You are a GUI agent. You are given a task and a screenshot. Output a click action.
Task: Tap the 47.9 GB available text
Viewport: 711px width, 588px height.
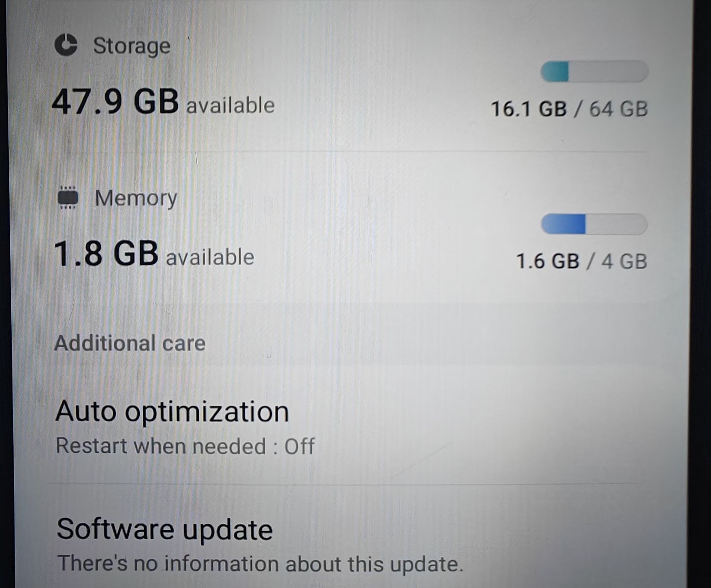coord(163,102)
